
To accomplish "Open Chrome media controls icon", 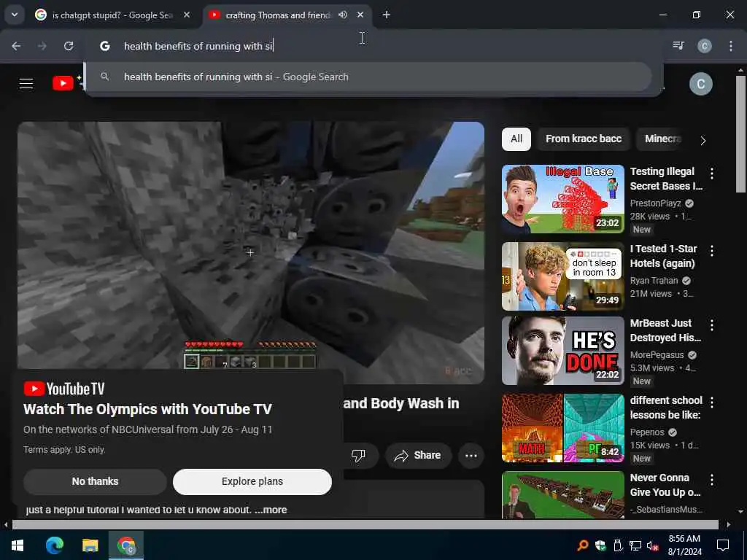I will 678,46.
